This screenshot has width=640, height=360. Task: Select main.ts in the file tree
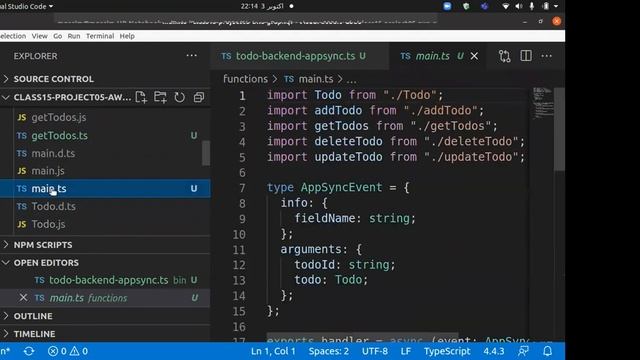click(x=105, y=189)
